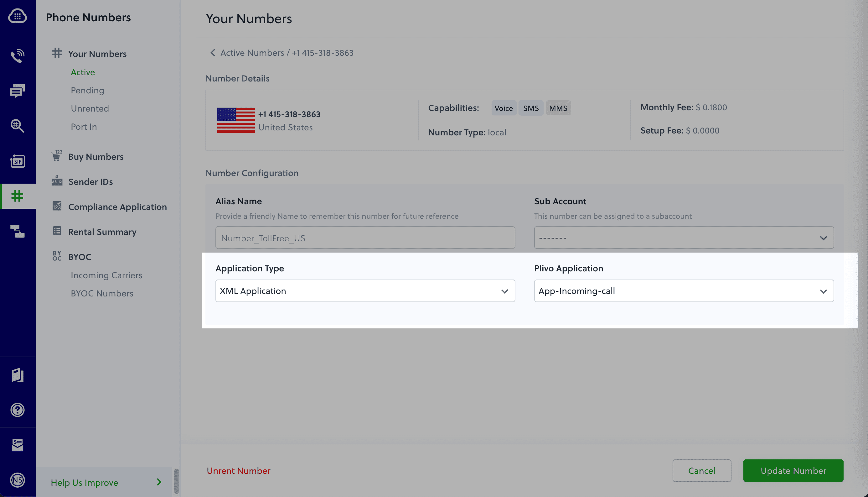Switch to the Unrented numbers tab

90,108
